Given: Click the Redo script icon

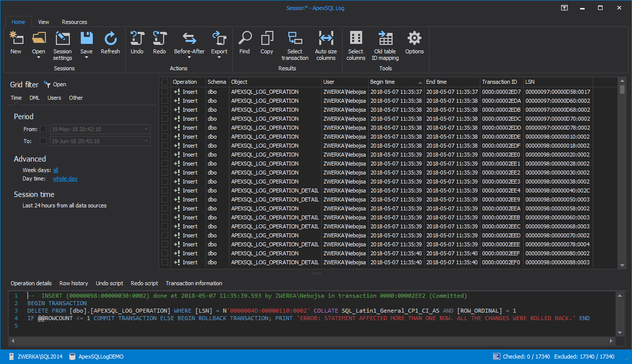Looking at the screenshot, I should click(160, 38).
